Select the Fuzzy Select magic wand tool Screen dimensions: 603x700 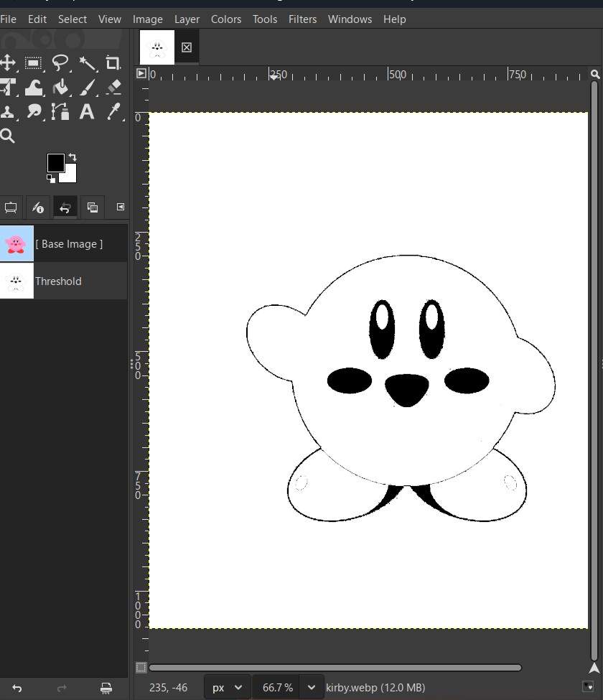(x=88, y=63)
